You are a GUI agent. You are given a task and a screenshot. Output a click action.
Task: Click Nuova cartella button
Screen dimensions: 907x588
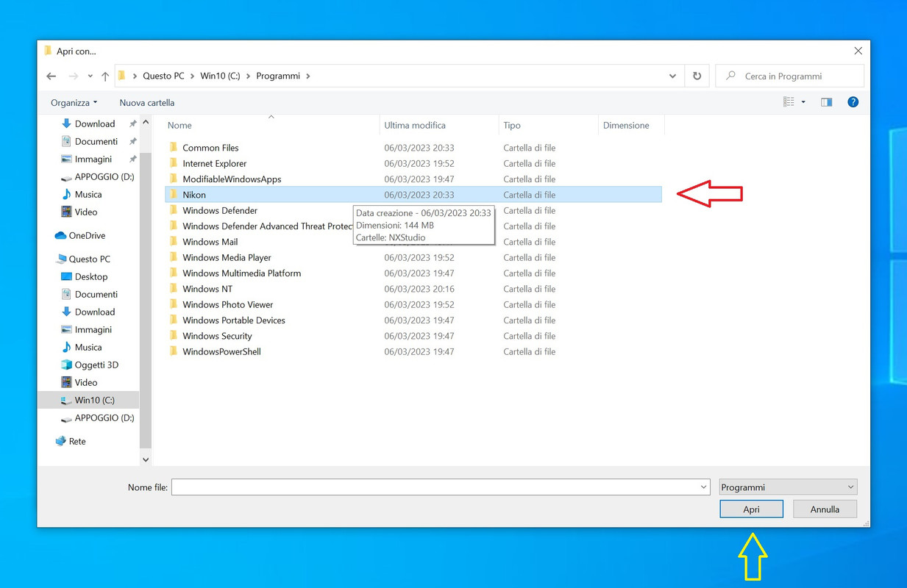[x=147, y=103]
